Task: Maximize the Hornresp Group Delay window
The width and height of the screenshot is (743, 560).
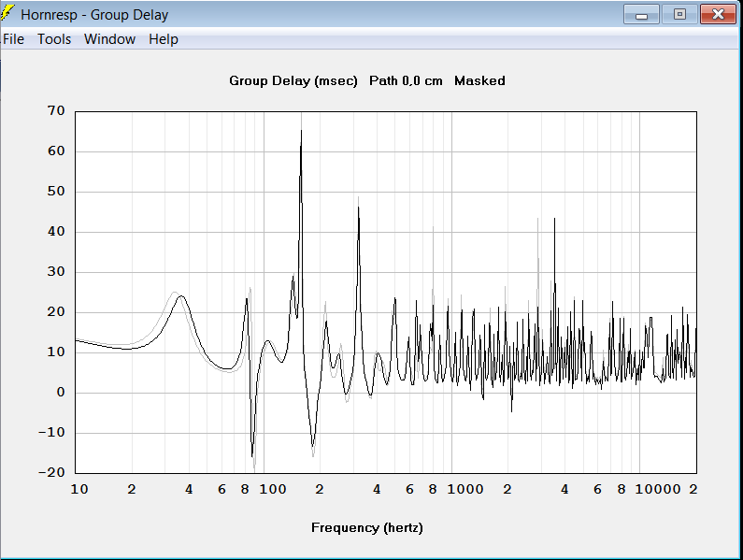Action: click(x=679, y=14)
